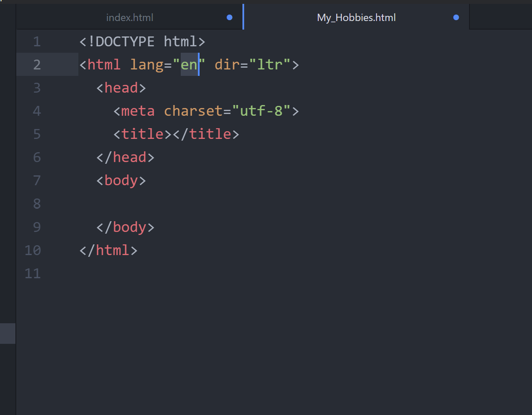
Task: Click line number 3 in gutter
Action: pos(37,88)
